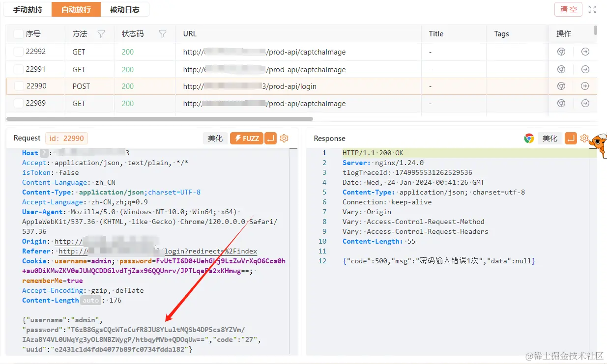The height and width of the screenshot is (364, 607).
Task: Check the checkbox for row 22989
Action: [x=18, y=103]
